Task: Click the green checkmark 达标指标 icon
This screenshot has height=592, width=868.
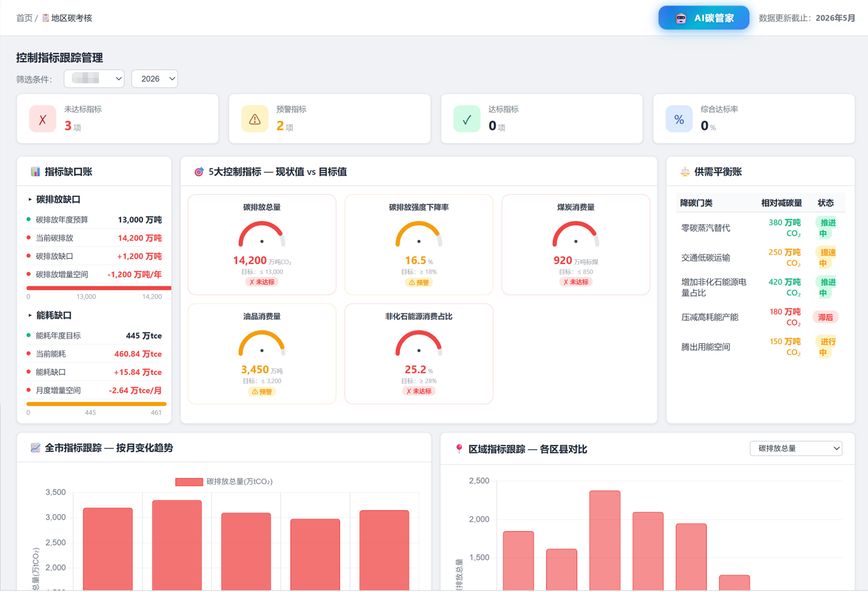Action: pyautogui.click(x=467, y=119)
